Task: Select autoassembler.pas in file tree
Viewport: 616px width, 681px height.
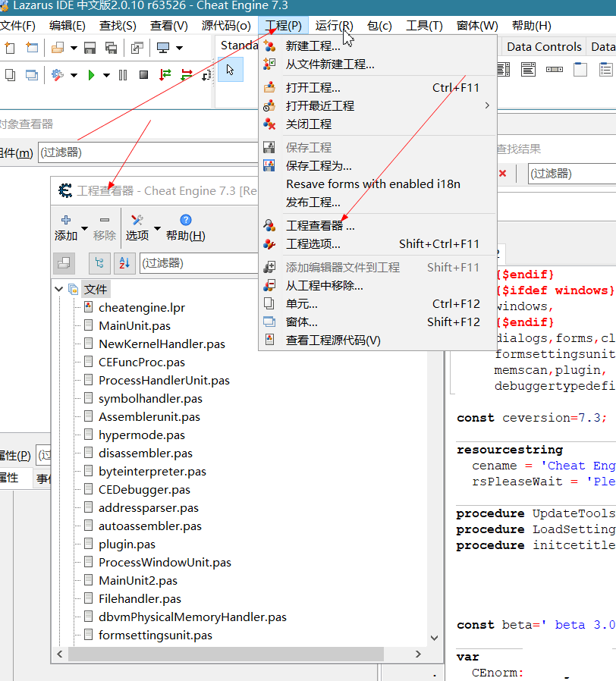Action: (150, 526)
